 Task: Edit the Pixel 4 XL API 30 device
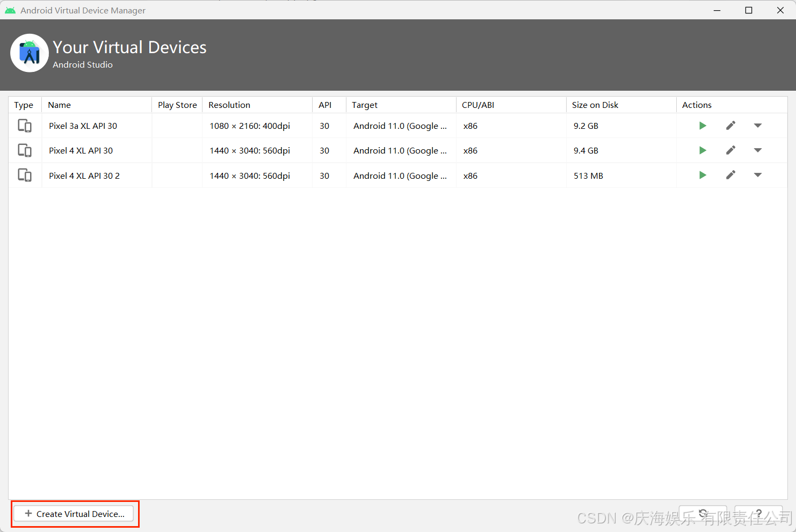pyautogui.click(x=730, y=150)
